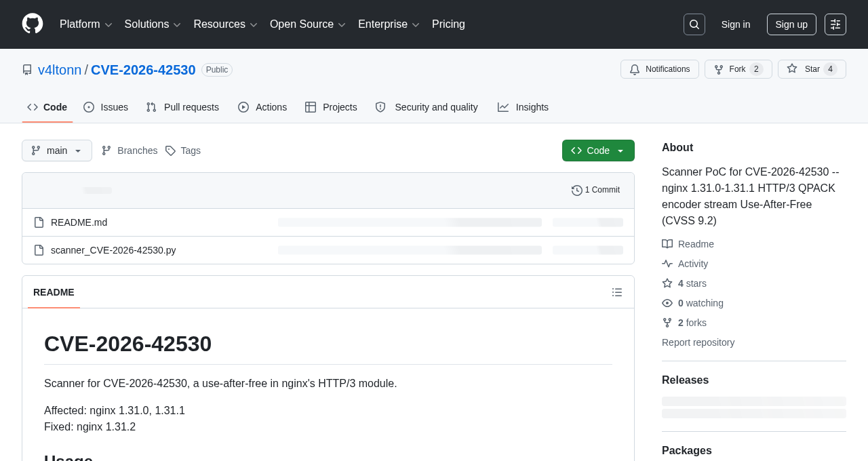Screen dimensions: 868x461
Task: Click the Activity pulse icon
Action: coord(667,264)
